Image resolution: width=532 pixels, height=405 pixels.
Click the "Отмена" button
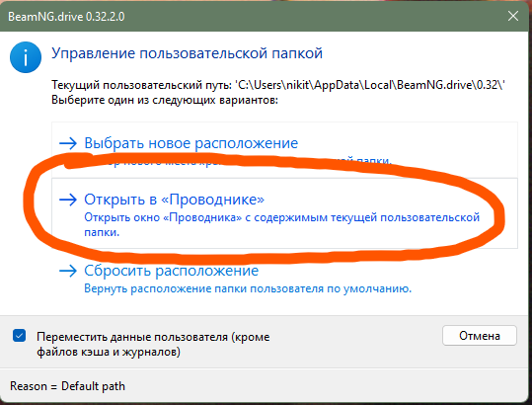click(x=480, y=336)
